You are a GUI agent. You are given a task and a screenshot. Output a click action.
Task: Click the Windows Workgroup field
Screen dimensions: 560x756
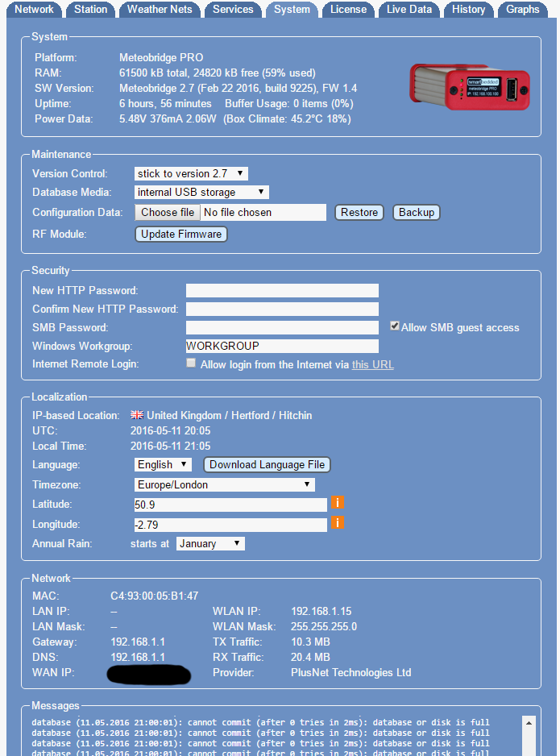click(x=282, y=347)
